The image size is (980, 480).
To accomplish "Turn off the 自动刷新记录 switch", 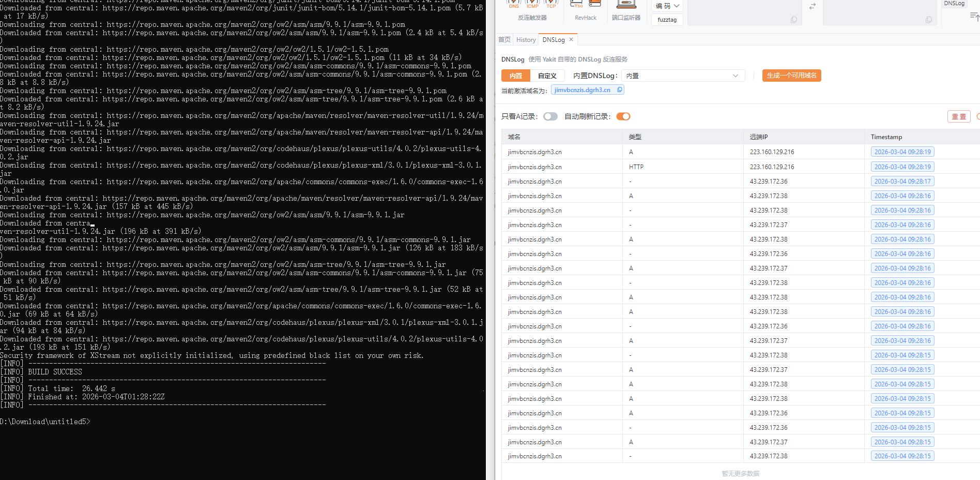I will (623, 116).
